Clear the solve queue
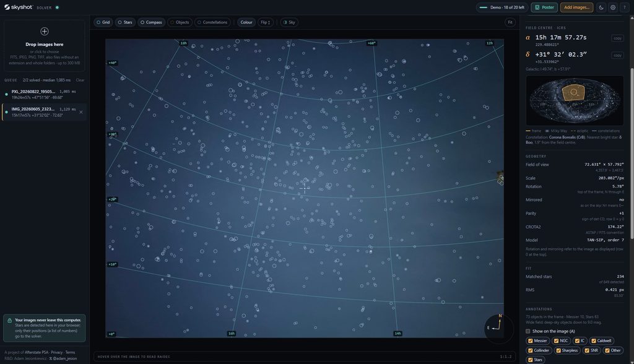 [x=80, y=80]
